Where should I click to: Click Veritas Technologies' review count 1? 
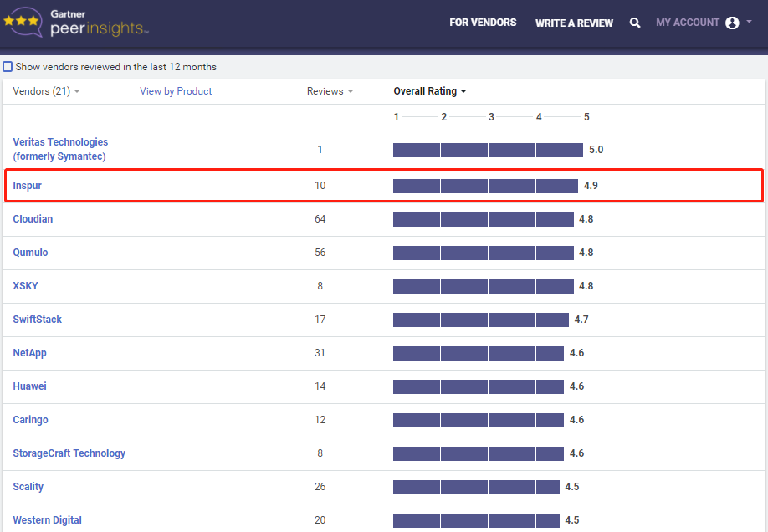point(320,150)
